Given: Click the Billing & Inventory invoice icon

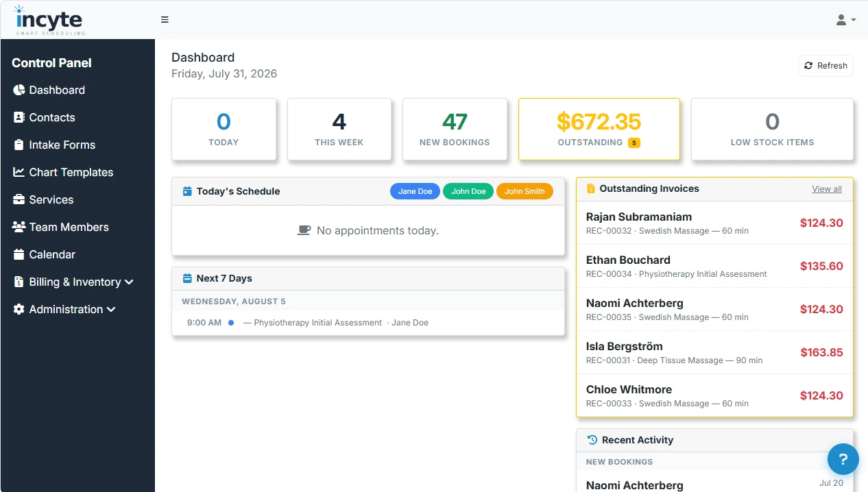Looking at the screenshot, I should click(19, 282).
